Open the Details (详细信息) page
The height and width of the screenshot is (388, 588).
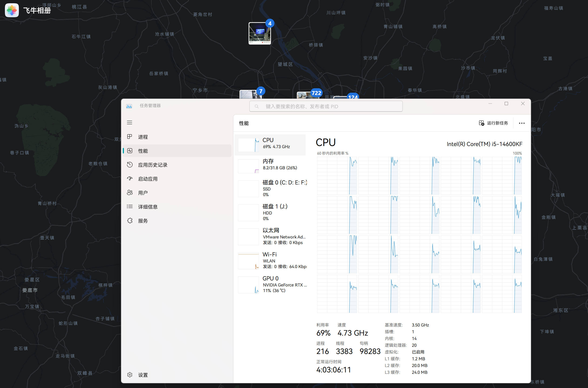pyautogui.click(x=147, y=207)
